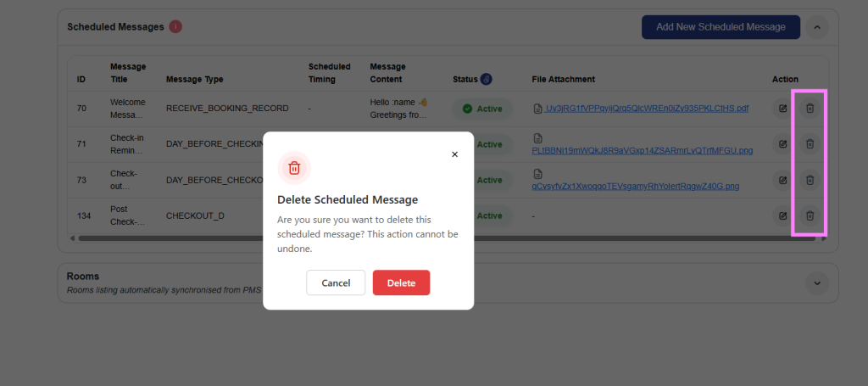This screenshot has height=386, width=868.
Task: Delete scheduled message 73 via trash icon
Action: (810, 180)
